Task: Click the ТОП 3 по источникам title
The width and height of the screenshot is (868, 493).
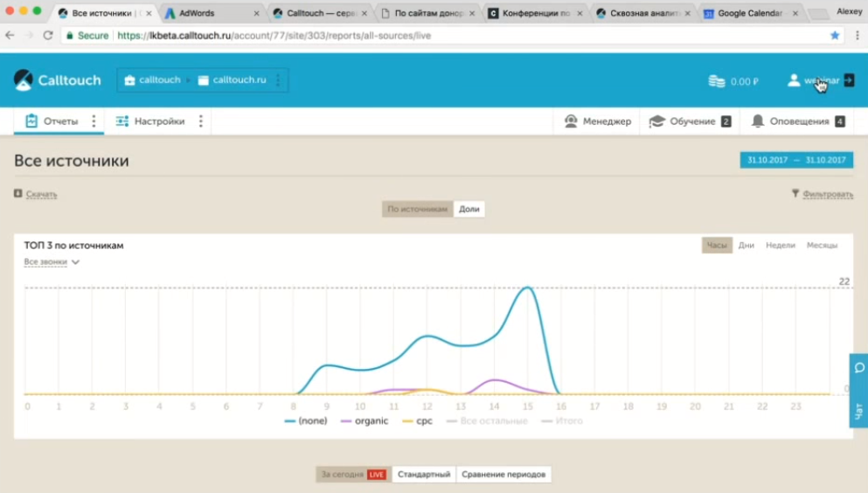Action: [x=73, y=246]
